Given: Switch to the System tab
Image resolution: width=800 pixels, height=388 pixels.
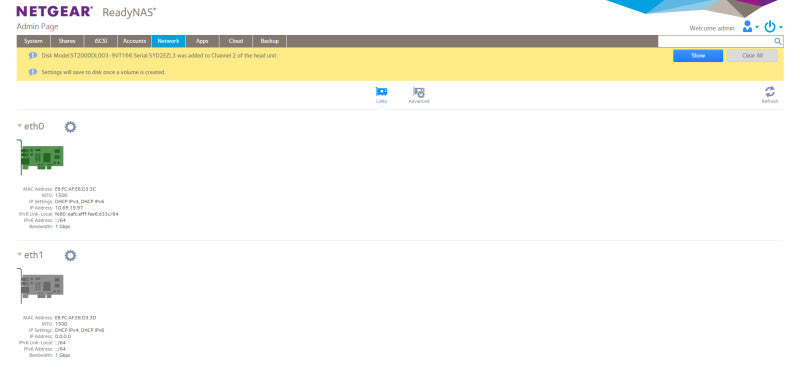Looking at the screenshot, I should 33,41.
